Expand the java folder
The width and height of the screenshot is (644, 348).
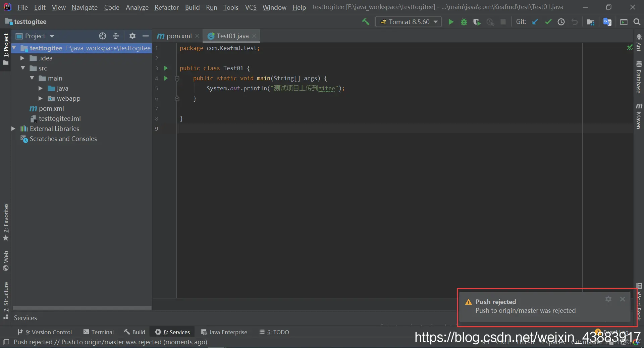coord(41,88)
